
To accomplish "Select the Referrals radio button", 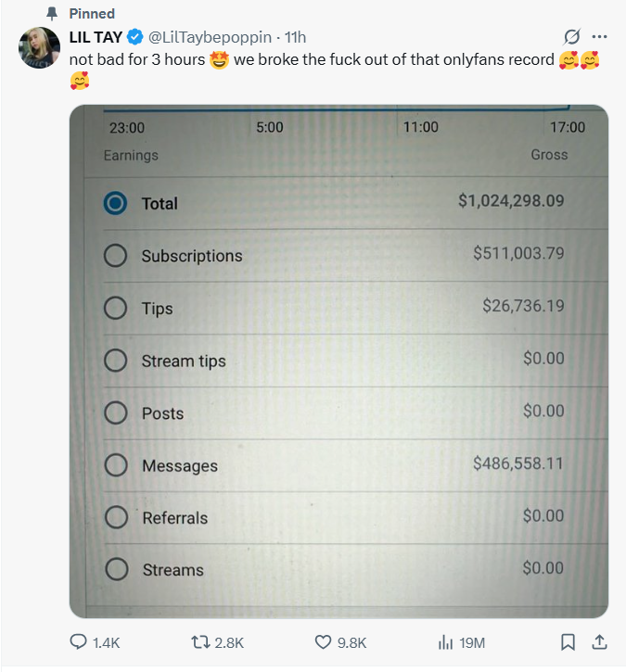I will pos(116,517).
